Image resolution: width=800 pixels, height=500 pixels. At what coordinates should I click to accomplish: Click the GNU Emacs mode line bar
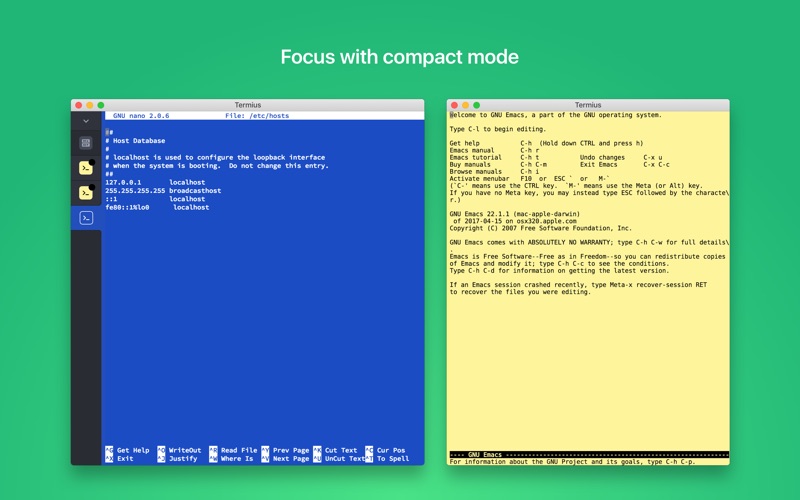(x=588, y=454)
